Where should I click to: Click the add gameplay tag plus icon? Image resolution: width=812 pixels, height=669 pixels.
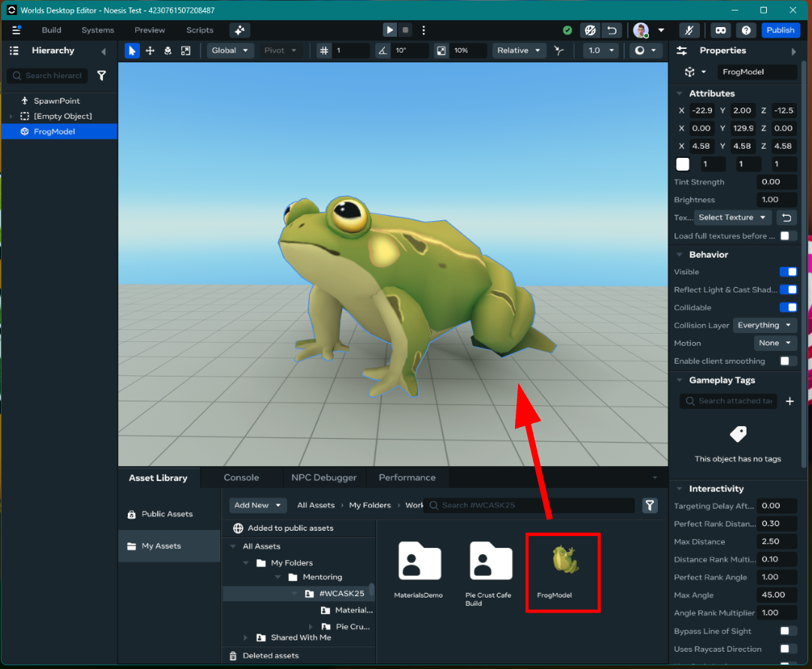point(789,401)
